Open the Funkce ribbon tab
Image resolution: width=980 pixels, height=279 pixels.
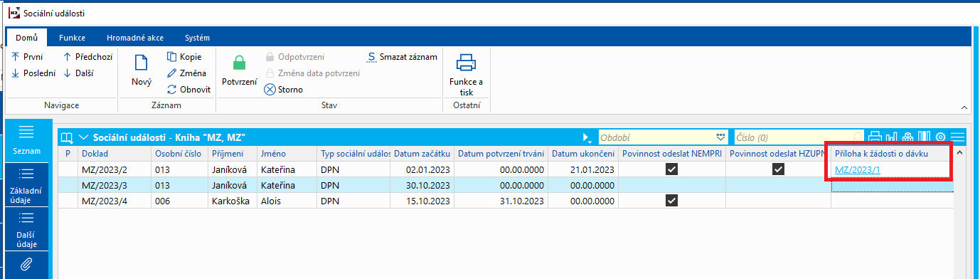point(73,38)
